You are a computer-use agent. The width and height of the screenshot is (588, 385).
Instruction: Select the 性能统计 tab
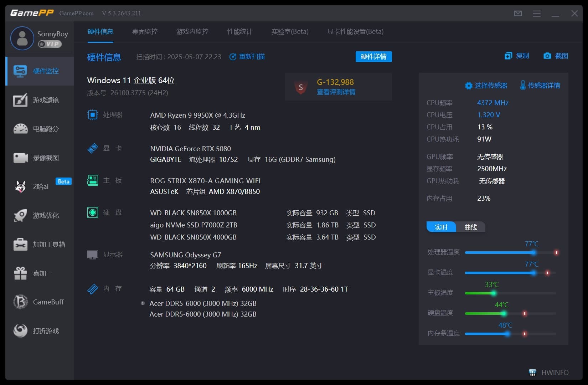(240, 32)
